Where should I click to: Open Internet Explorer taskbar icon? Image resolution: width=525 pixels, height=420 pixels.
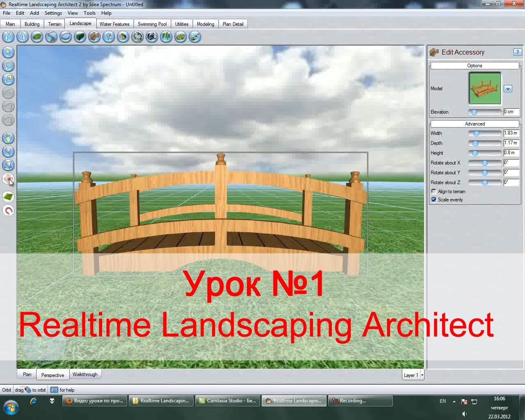33,401
